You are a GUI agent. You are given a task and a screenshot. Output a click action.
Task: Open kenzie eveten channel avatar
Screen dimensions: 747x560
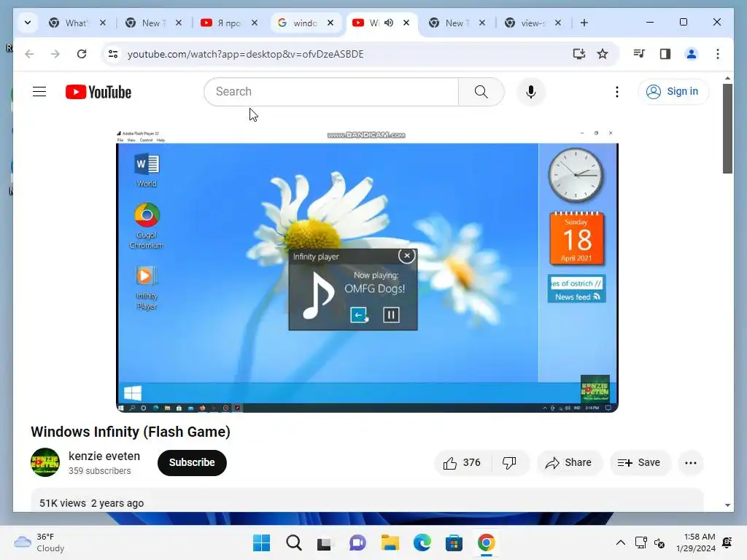coord(45,462)
